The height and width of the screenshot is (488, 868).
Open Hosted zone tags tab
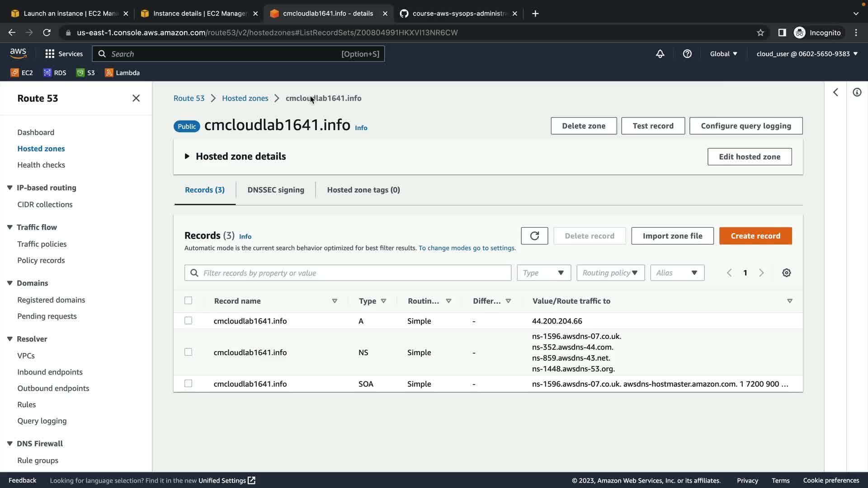(363, 190)
